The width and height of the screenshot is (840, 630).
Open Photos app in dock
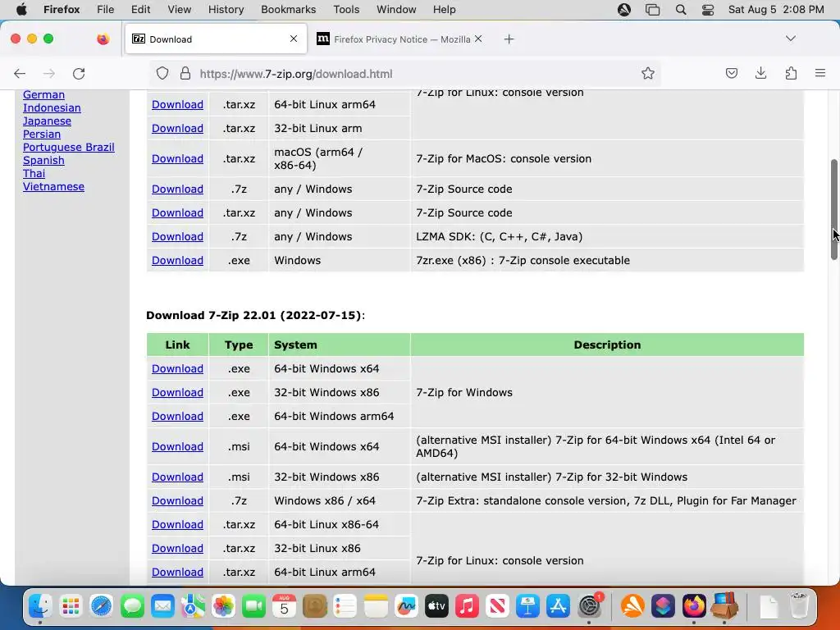pos(223,606)
